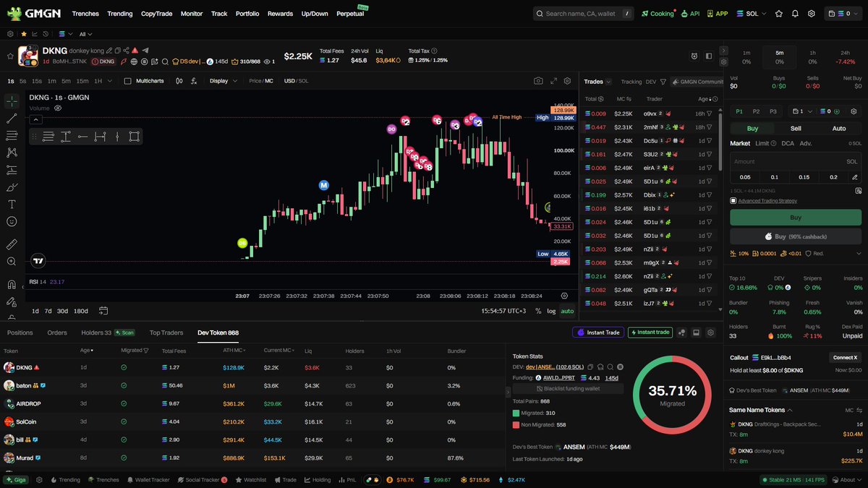Switch currency USD / SOL toggle
Image resolution: width=868 pixels, height=488 pixels.
tap(296, 81)
